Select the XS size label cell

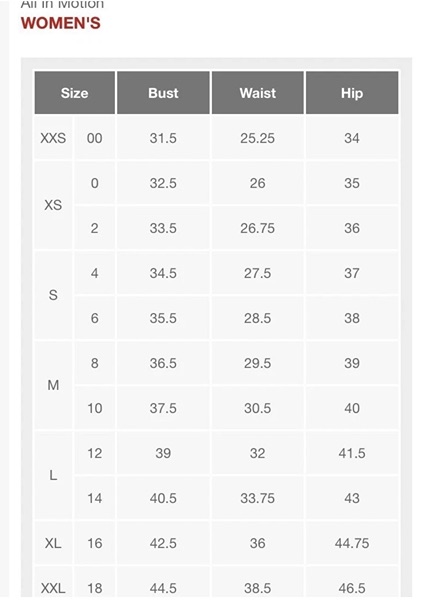(53, 205)
